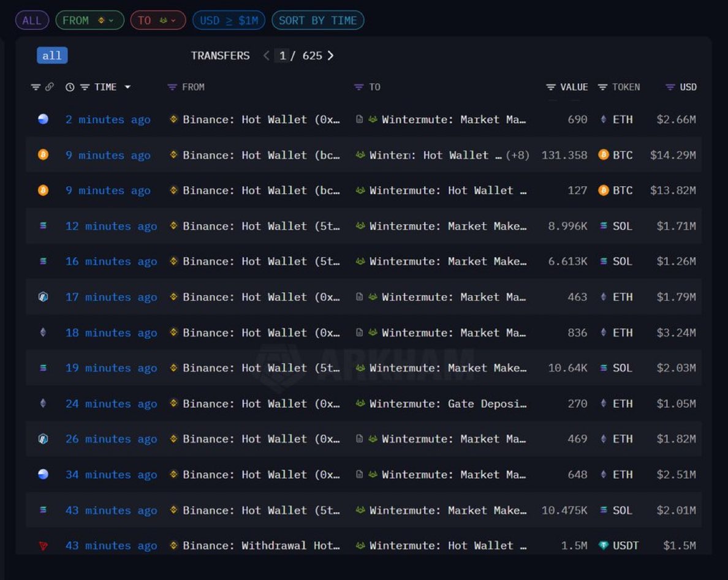Click the SORT BY TIME pill
Viewport: 728px width, 580px height.
317,20
